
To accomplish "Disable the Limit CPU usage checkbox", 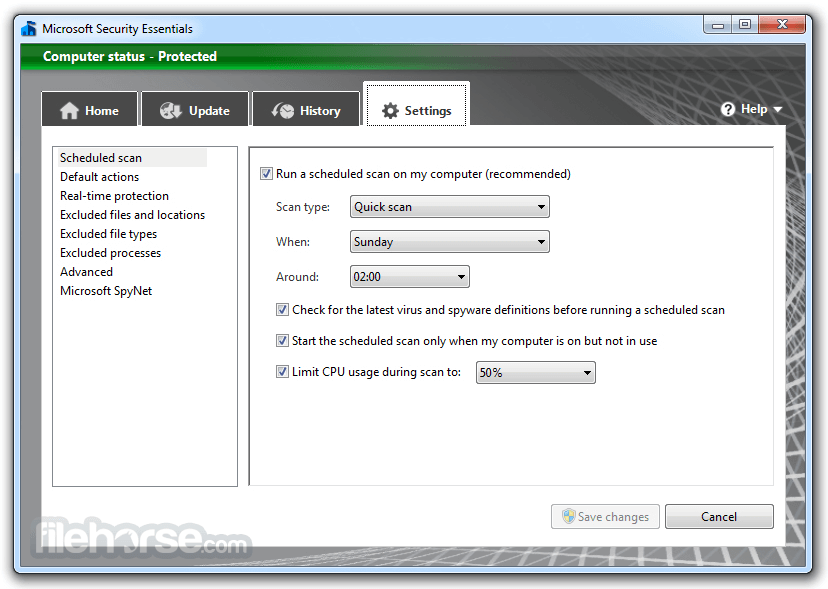I will (282, 372).
